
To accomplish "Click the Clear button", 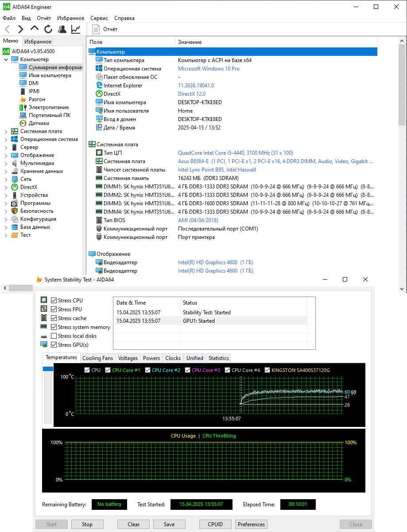I will (133, 524).
